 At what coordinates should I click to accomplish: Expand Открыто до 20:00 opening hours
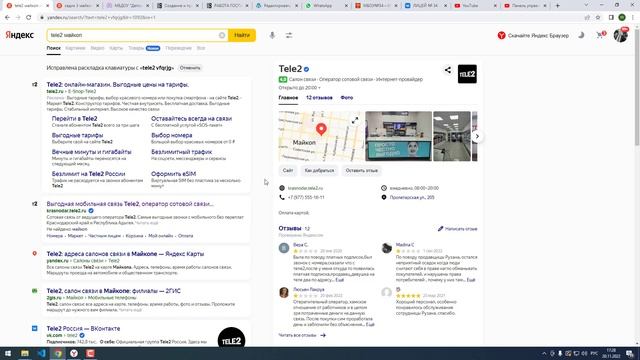[299, 88]
